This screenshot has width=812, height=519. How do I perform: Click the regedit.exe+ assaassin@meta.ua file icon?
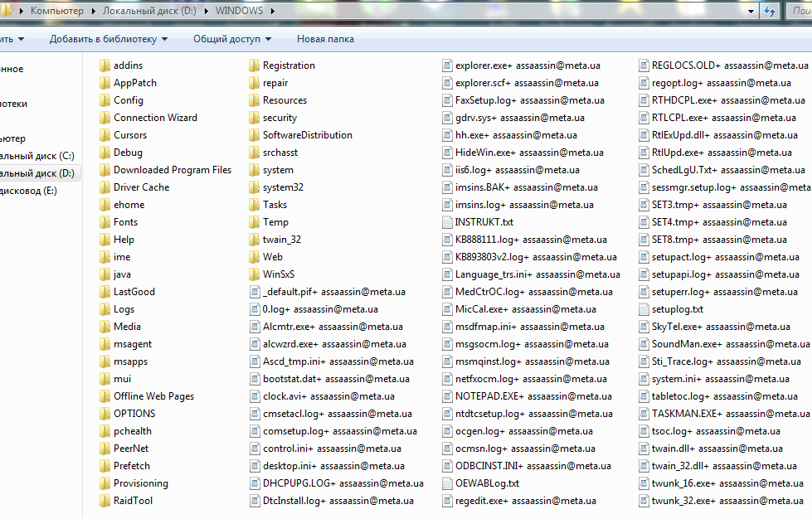pos(447,502)
